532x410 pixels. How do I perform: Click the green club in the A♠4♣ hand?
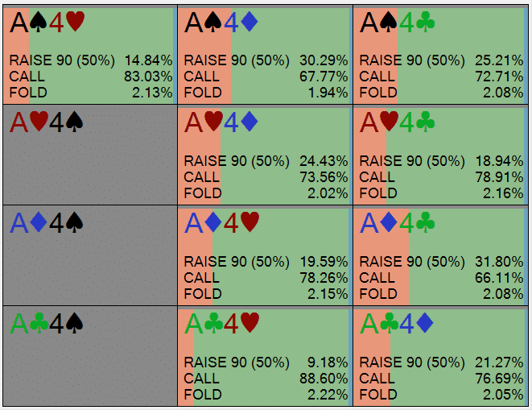pos(424,23)
